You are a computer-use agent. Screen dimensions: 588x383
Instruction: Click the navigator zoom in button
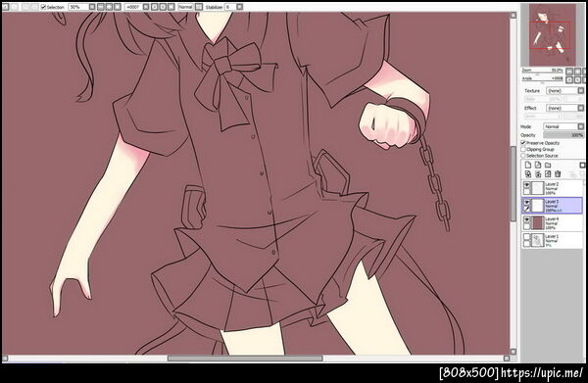pyautogui.click(x=577, y=72)
